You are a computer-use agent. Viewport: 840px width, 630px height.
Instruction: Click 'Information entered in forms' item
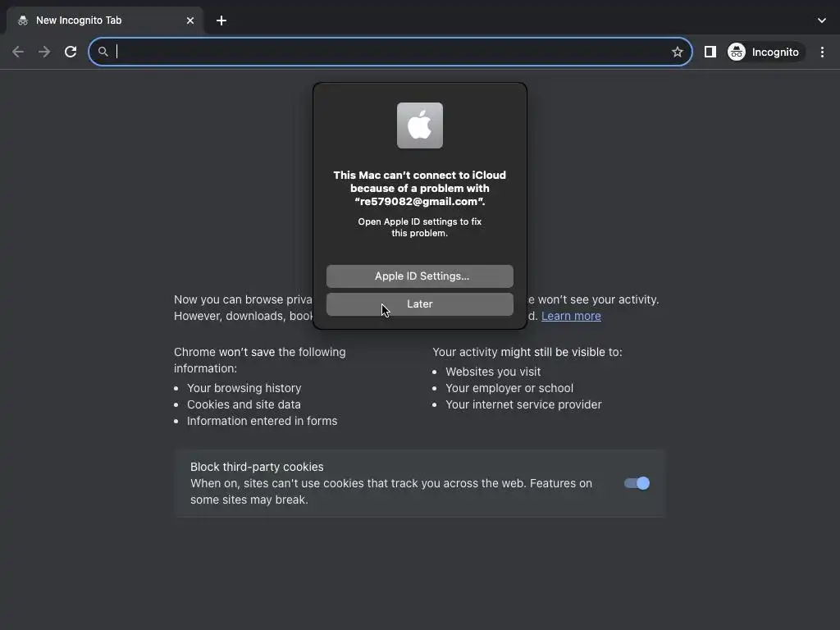[x=262, y=421]
